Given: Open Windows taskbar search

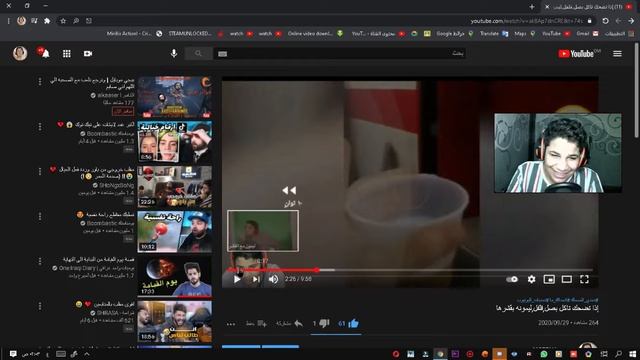Looking at the screenshot, I should pyautogui.click(x=618, y=354).
